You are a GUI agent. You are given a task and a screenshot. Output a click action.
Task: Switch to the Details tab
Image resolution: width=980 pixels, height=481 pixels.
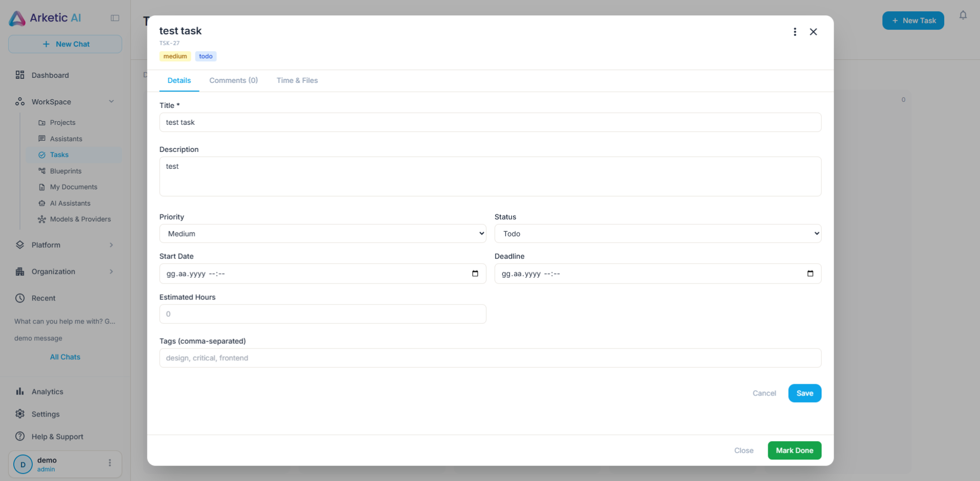click(x=179, y=80)
